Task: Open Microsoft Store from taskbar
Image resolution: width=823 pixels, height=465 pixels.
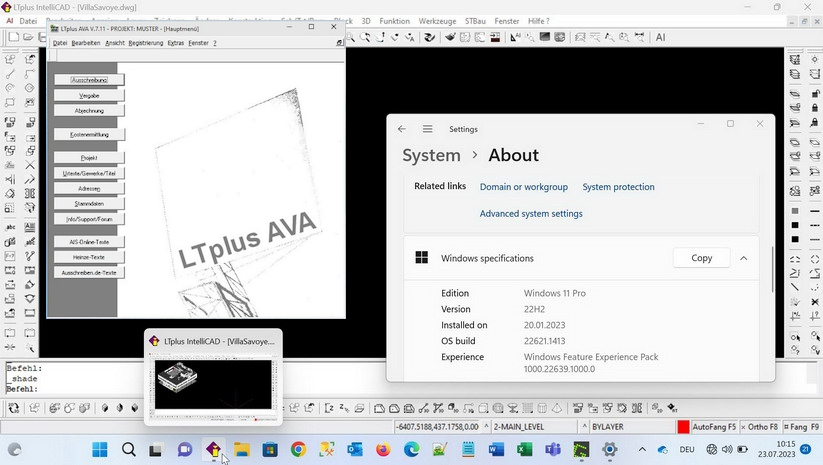Action: 270,449
